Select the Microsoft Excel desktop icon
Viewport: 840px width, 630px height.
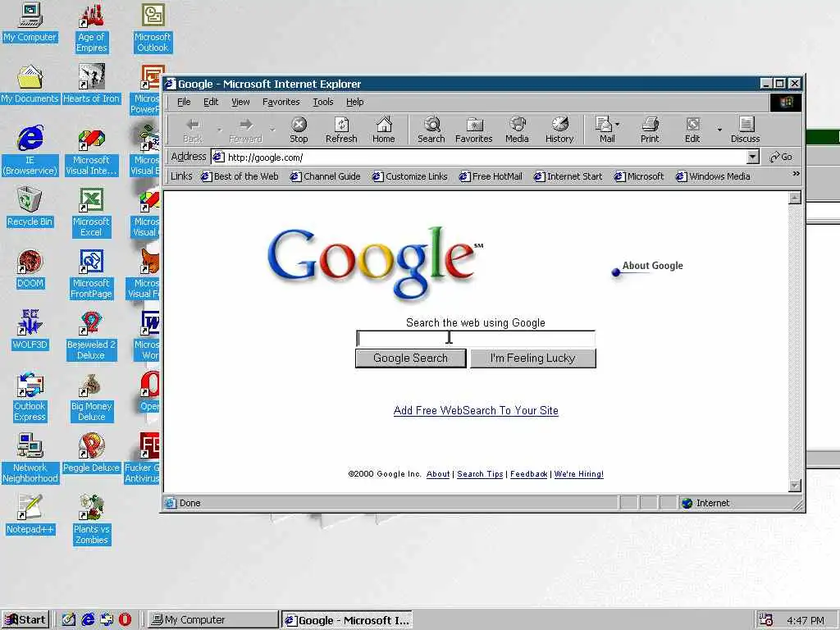pyautogui.click(x=91, y=212)
